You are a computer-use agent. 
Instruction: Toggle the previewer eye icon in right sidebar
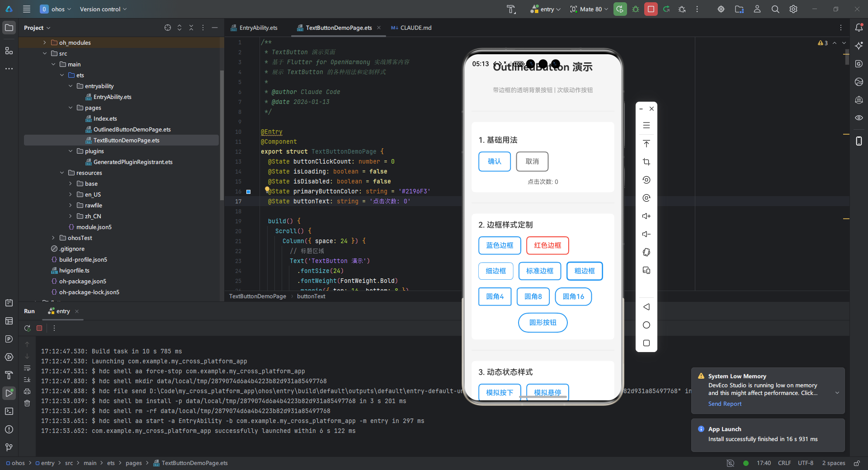tap(859, 118)
